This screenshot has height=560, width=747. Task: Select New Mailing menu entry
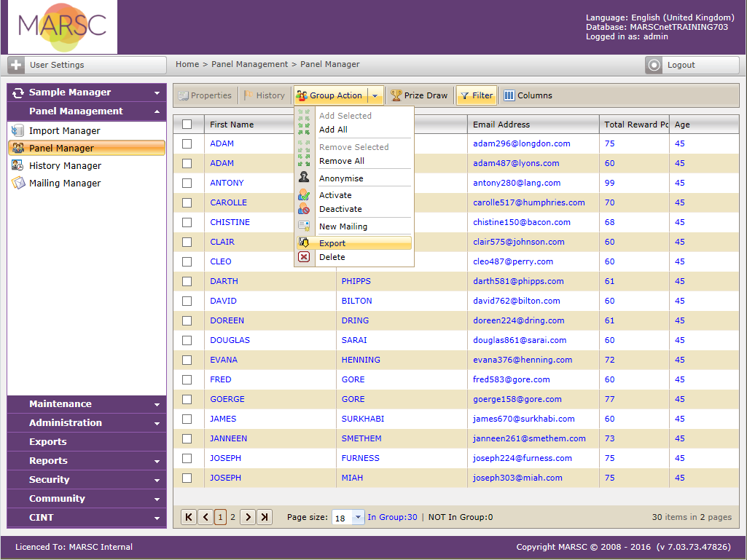tap(343, 226)
